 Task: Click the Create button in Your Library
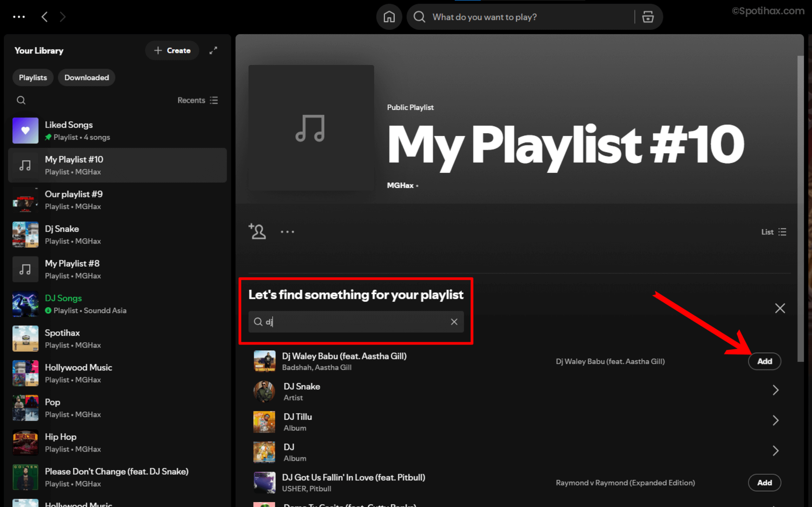pos(172,50)
